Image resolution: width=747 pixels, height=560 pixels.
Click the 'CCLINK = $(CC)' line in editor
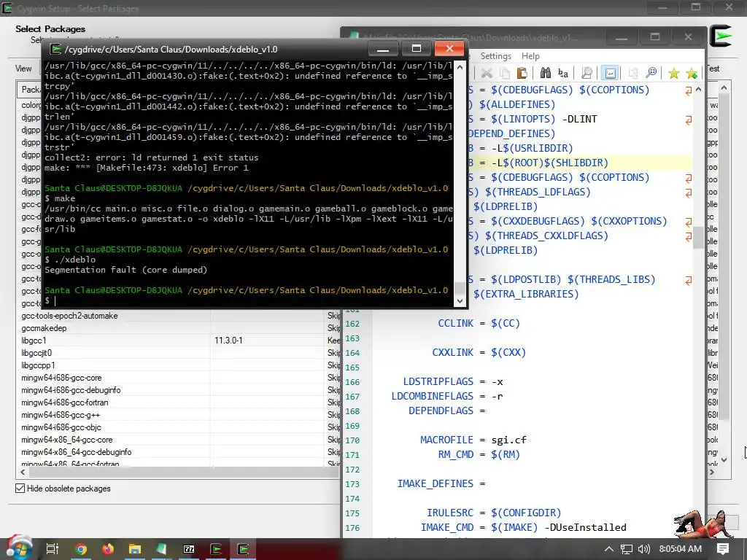[479, 323]
